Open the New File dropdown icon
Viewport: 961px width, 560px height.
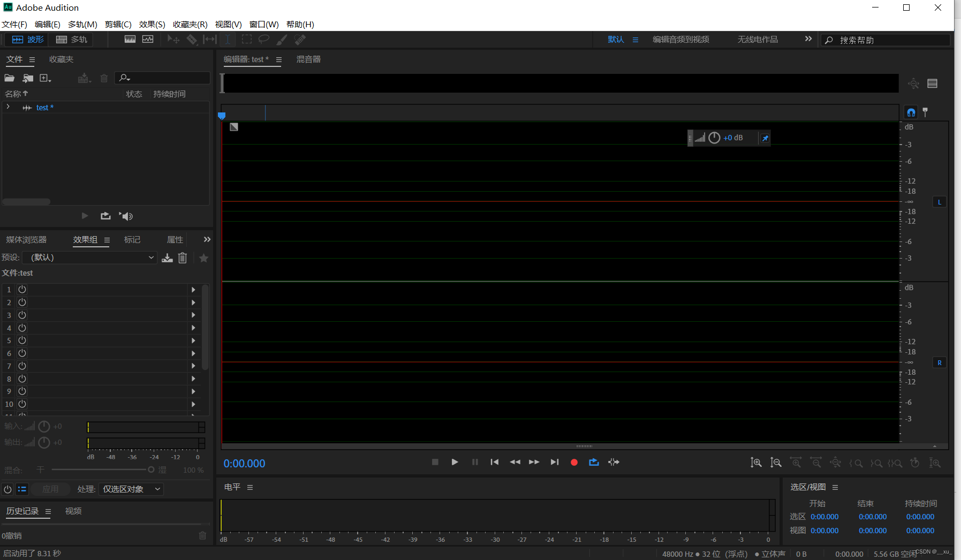tap(46, 78)
